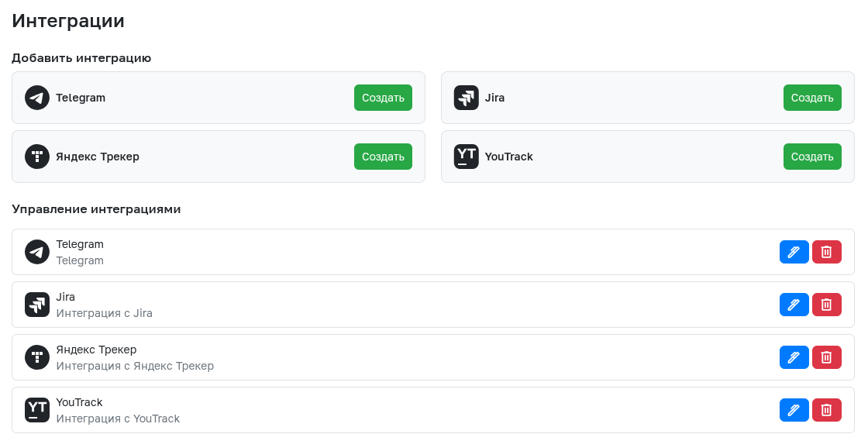Viewport: 868px width, 441px height.
Task: Click the Telegram logo in add section
Action: coord(36,98)
